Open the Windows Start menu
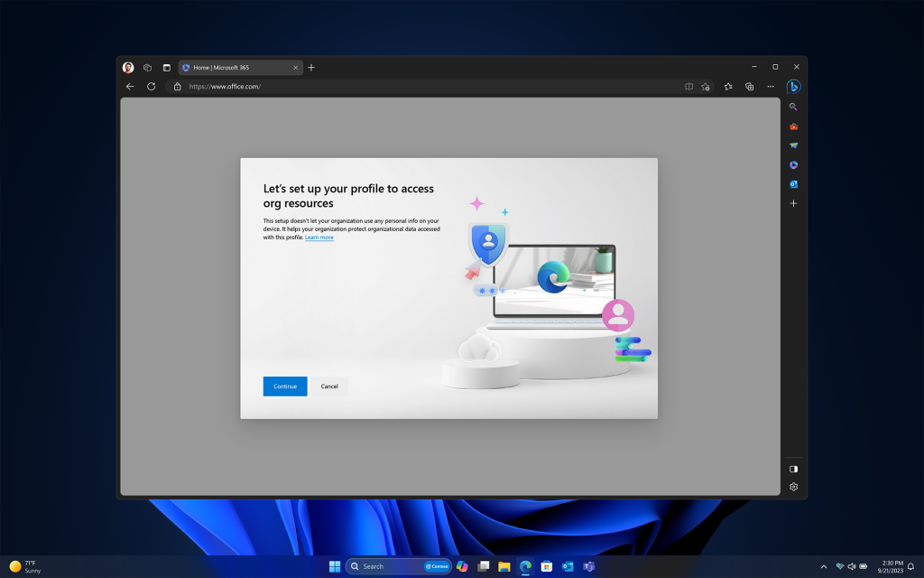The width and height of the screenshot is (924, 578). coord(335,565)
